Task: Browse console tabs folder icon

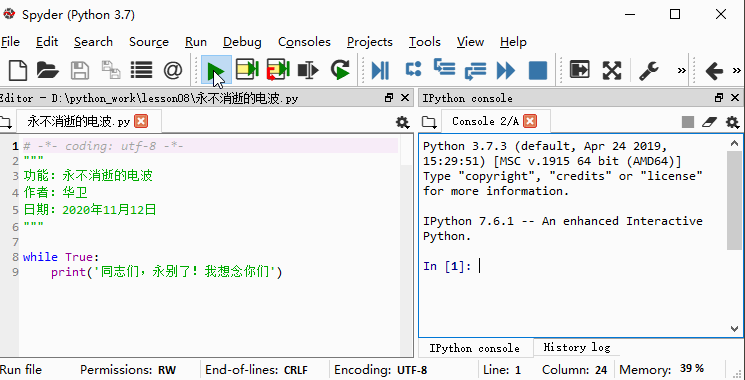Action: coord(429,123)
